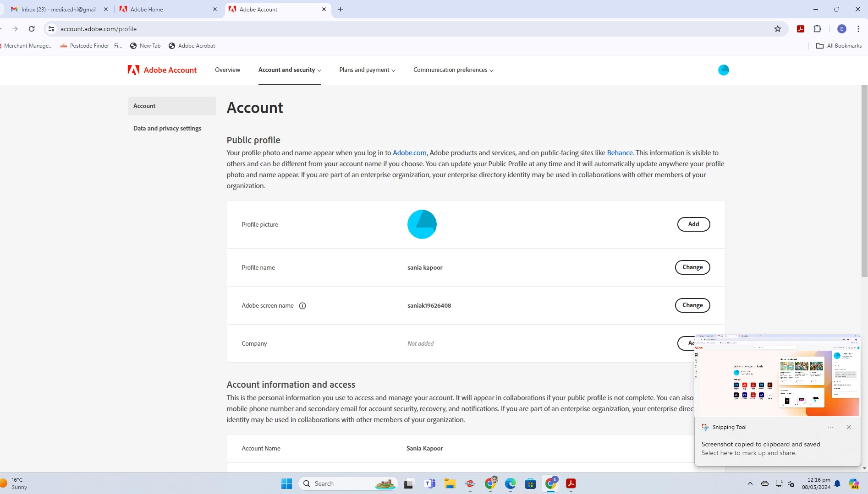Reload the page
This screenshot has width=868, height=494.
coord(32,29)
